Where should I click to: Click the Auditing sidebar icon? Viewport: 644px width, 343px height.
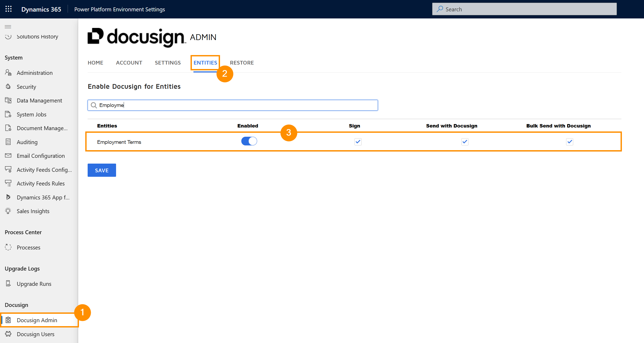[x=8, y=142]
